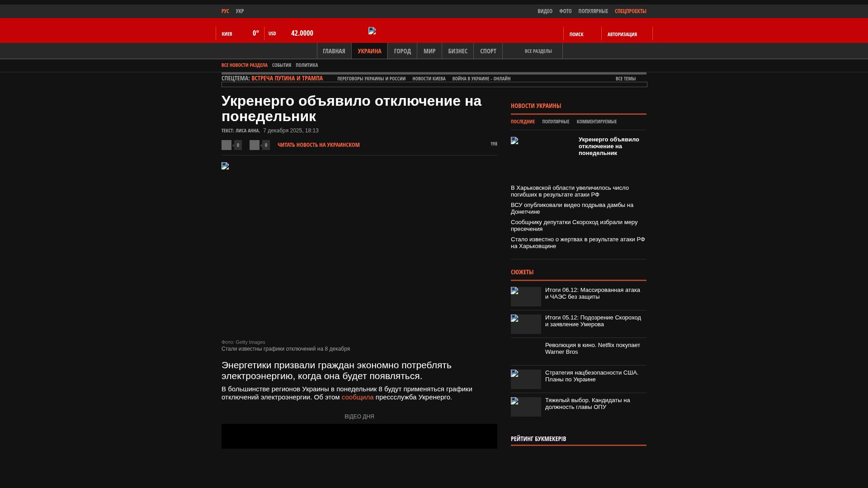Click second grey share button showing 0
The height and width of the screenshot is (488, 868).
tap(255, 145)
